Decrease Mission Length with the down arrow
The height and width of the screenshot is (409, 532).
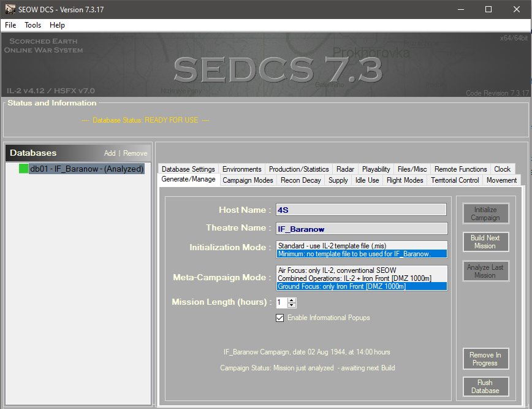292,305
